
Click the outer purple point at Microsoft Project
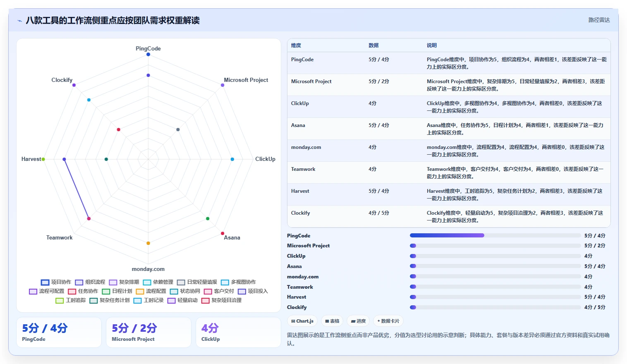point(223,85)
